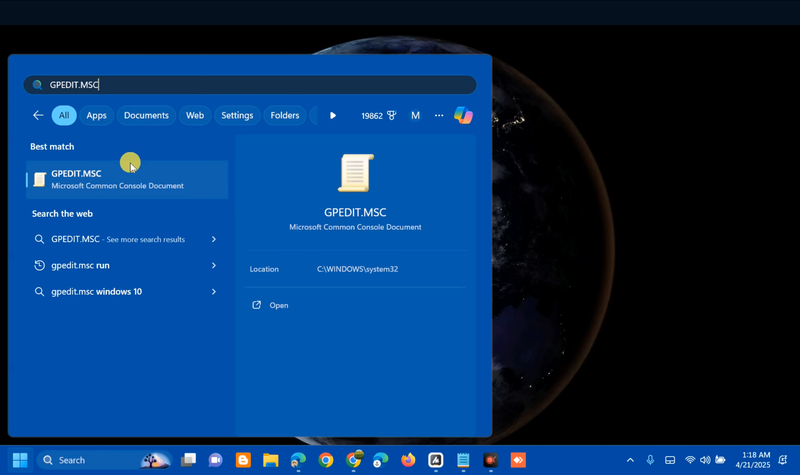Click the GPEDIT.MSC title in preview pane
This screenshot has width=800, height=475.
[x=355, y=212]
